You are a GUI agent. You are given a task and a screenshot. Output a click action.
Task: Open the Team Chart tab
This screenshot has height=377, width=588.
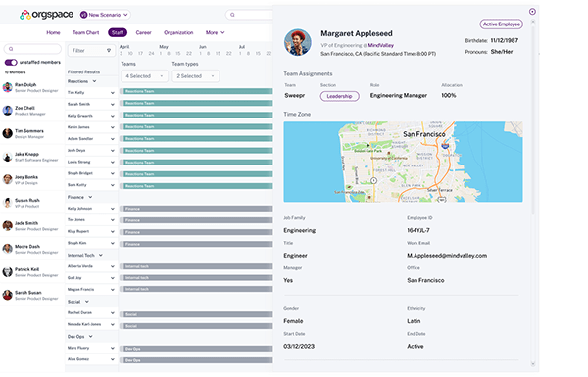[86, 32]
